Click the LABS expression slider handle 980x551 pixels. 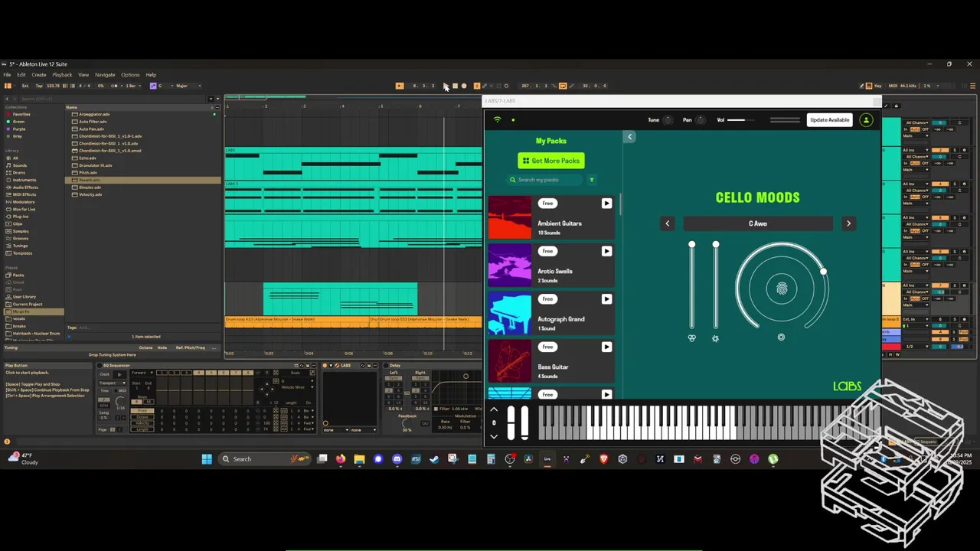click(x=692, y=245)
